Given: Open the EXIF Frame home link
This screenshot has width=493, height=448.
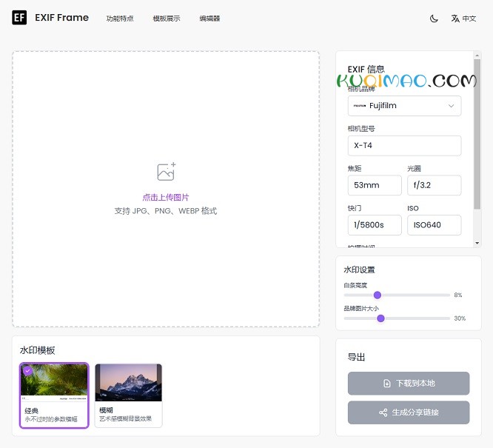Looking at the screenshot, I should tap(61, 18).
